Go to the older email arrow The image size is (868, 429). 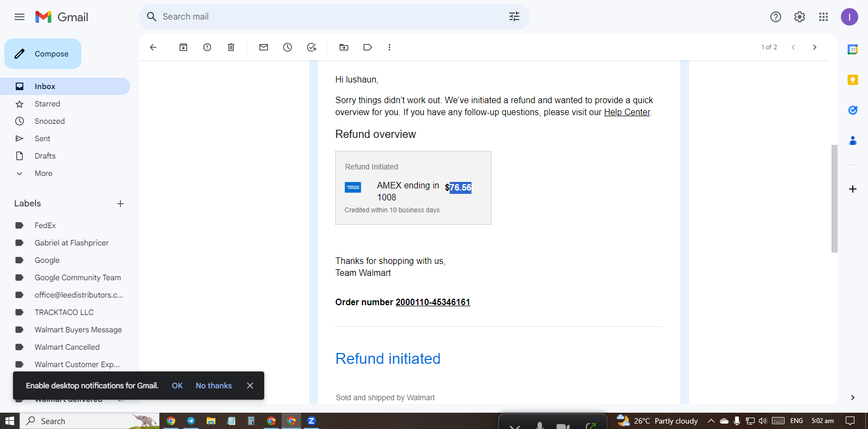point(815,47)
